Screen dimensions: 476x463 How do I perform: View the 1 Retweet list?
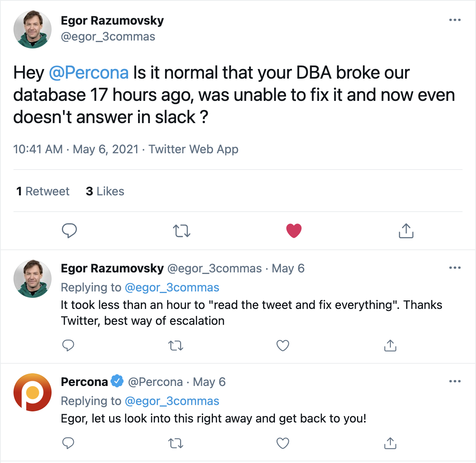[x=43, y=191]
